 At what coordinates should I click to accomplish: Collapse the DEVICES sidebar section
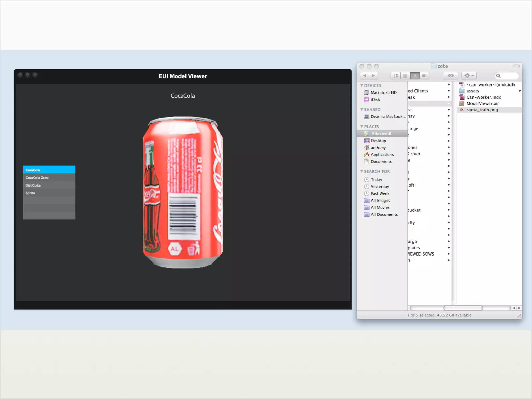362,85
